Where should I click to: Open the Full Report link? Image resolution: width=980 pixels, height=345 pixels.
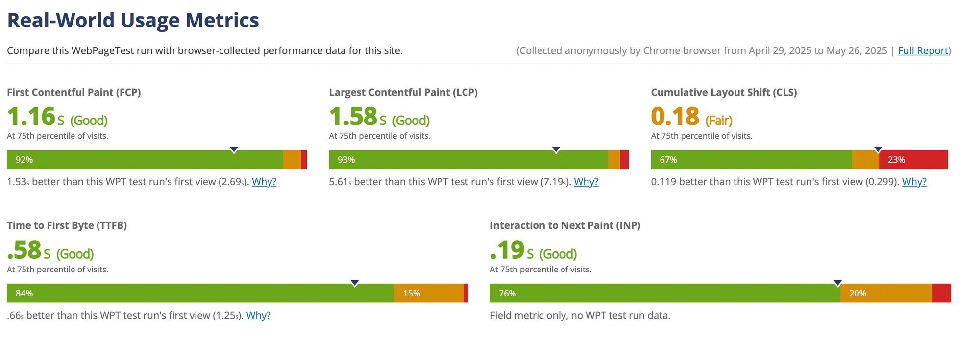[x=923, y=50]
